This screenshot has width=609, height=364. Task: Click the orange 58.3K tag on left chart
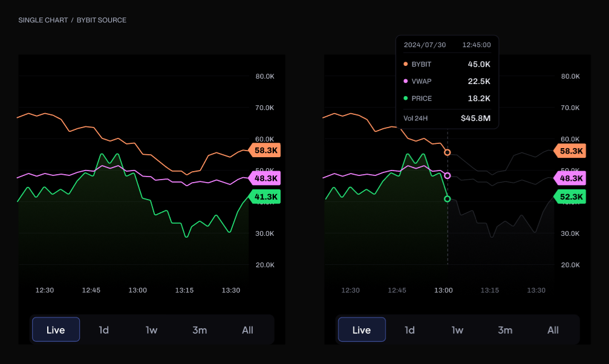click(x=265, y=151)
